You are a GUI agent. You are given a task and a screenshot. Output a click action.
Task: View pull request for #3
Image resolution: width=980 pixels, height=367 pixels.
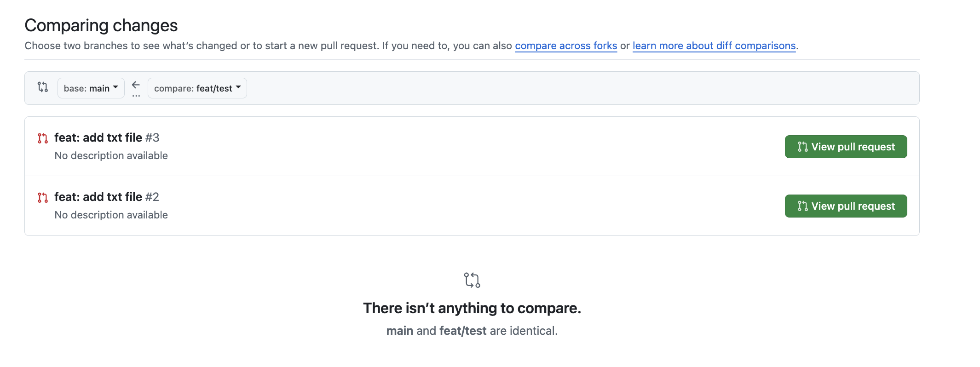click(x=846, y=147)
